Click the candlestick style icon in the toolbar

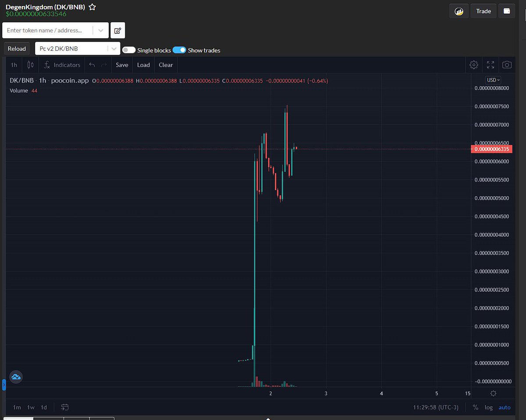30,64
